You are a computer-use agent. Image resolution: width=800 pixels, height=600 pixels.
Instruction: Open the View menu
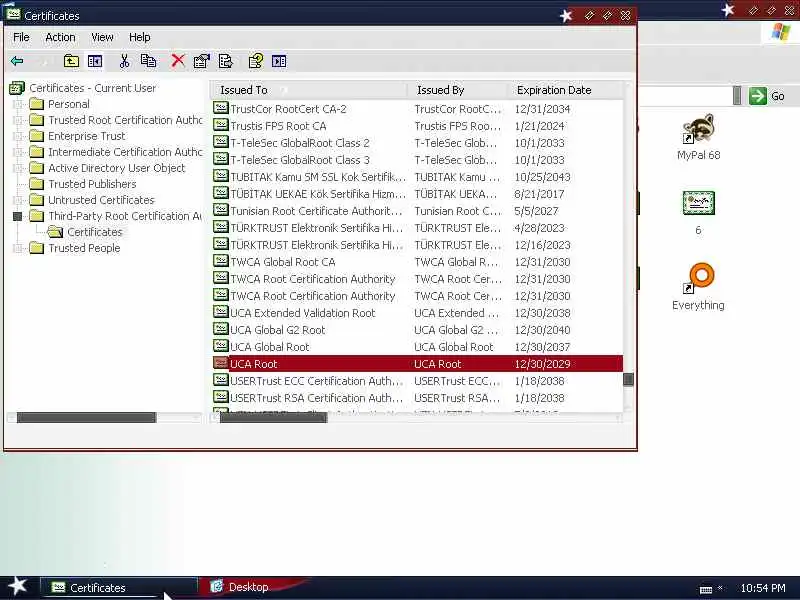(102, 37)
